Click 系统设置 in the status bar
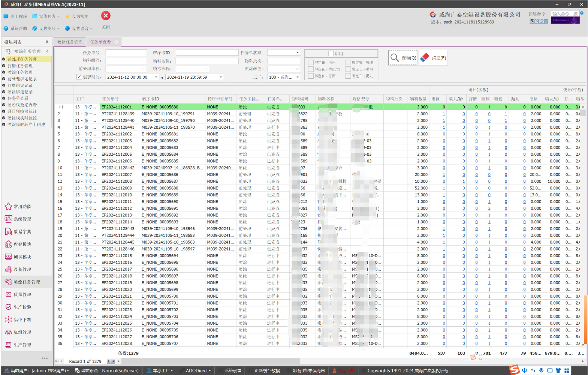The image size is (588, 375). click(230, 370)
